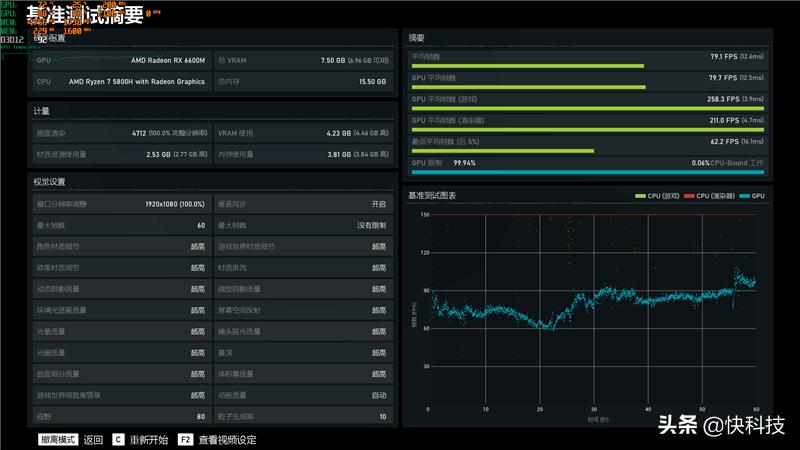Click the 撤离模式 key badge
Screen dimensions: 800x450
(x=58, y=439)
